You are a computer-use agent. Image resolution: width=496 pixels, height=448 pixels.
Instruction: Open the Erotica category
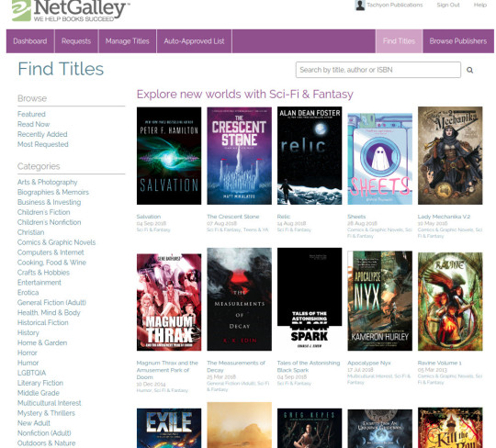[x=28, y=293]
